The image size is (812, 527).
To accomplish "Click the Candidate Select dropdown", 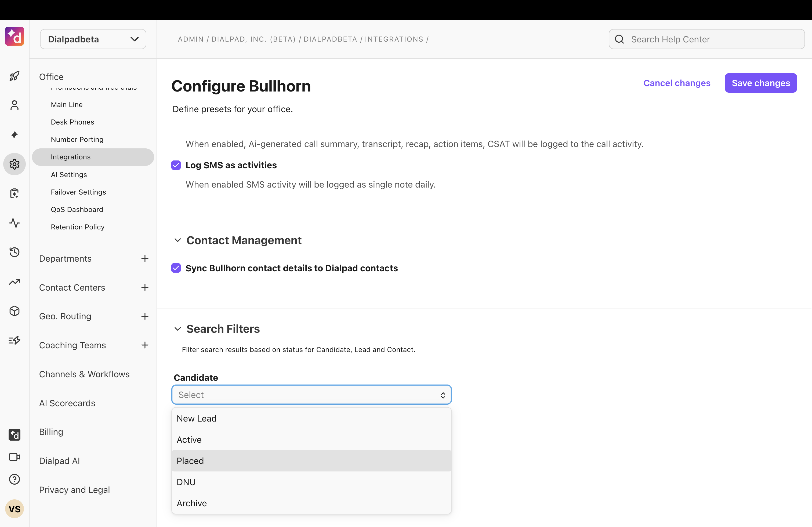I will (311, 395).
